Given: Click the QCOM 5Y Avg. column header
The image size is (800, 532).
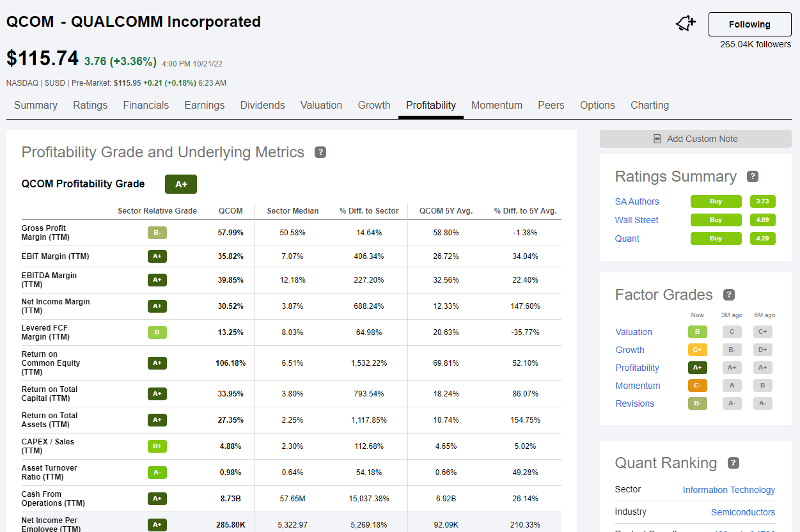Looking at the screenshot, I should pos(446,211).
